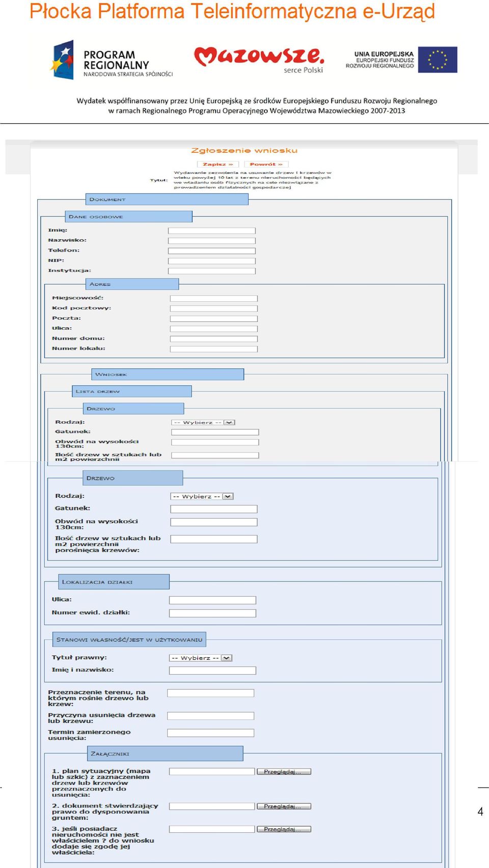
Task: Click the Powrót button
Action: point(266,164)
